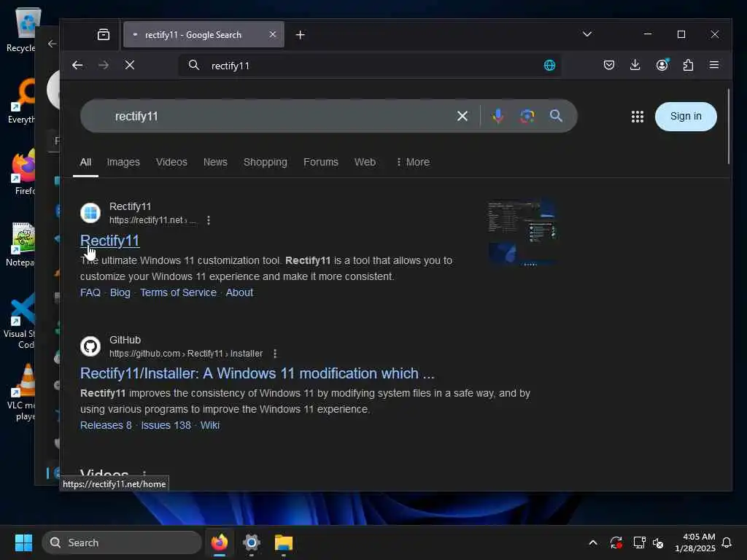Image resolution: width=747 pixels, height=560 pixels.
Task: Open the Blog sitelink
Action: (x=120, y=292)
